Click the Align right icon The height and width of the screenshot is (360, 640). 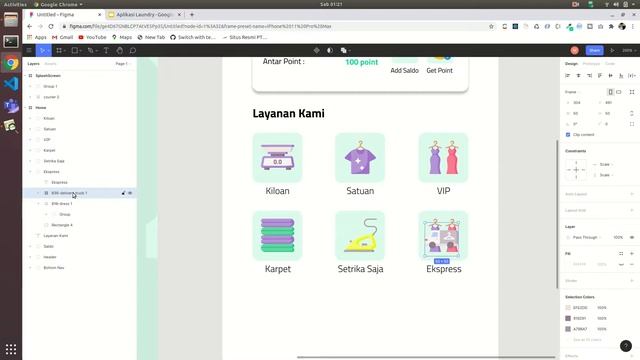click(589, 76)
